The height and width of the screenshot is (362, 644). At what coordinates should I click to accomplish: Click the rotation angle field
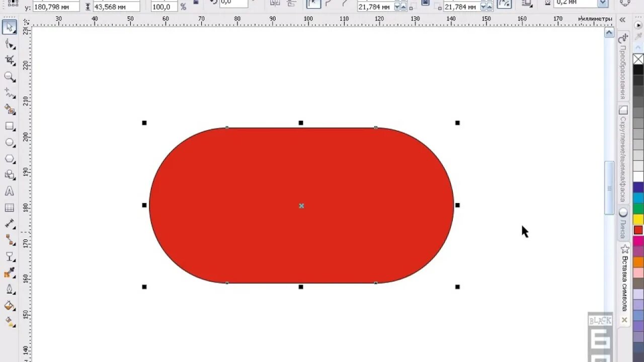[x=233, y=3]
